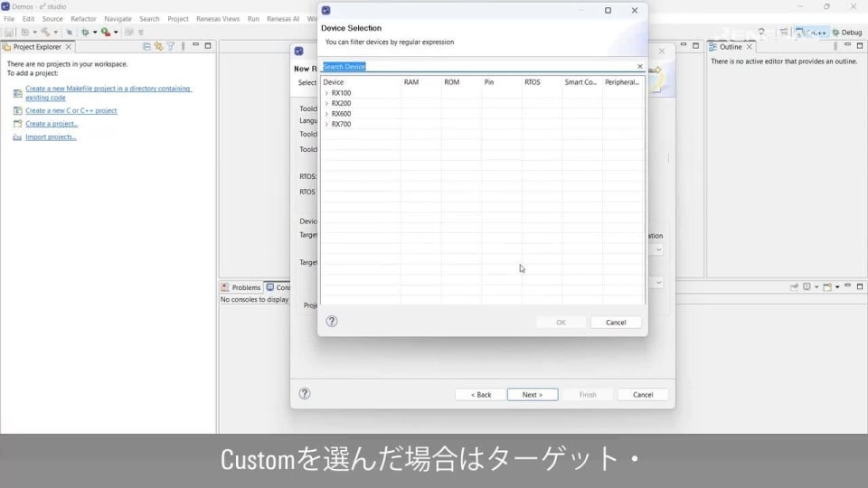Click the Device column header
Image resolution: width=868 pixels, height=488 pixels.
click(361, 82)
